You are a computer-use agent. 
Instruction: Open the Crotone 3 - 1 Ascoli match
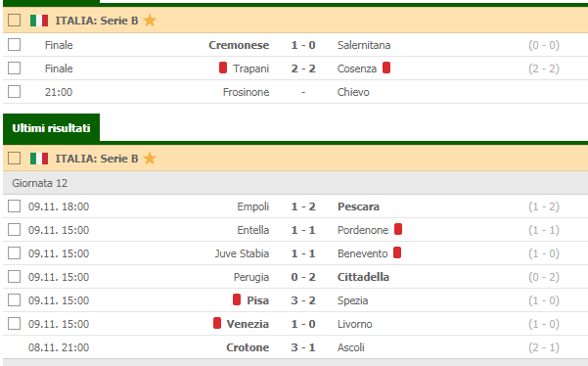pyautogui.click(x=295, y=347)
